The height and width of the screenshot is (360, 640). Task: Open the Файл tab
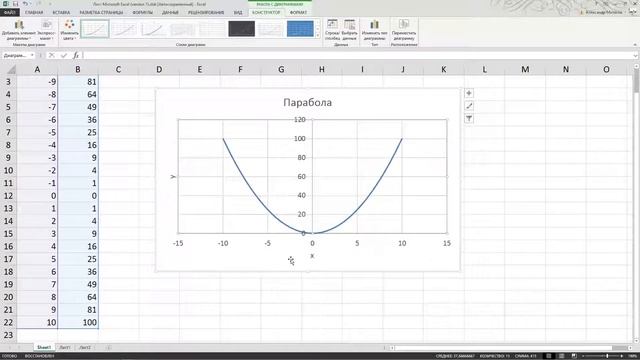[x=9, y=12]
